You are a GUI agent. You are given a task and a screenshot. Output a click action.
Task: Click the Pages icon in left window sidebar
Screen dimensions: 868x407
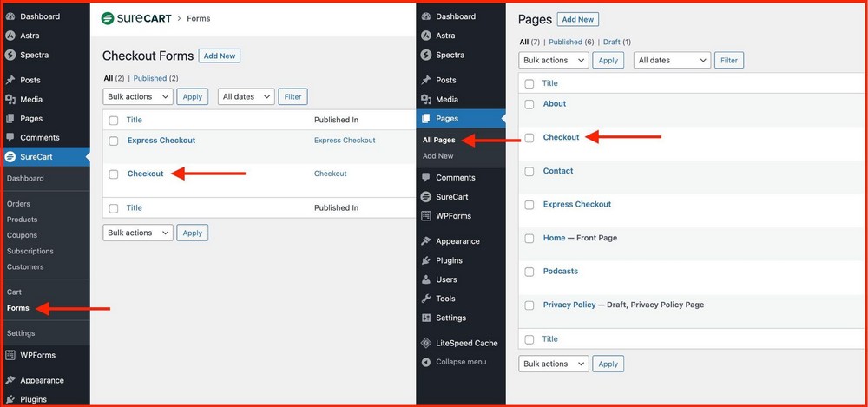pos(10,119)
